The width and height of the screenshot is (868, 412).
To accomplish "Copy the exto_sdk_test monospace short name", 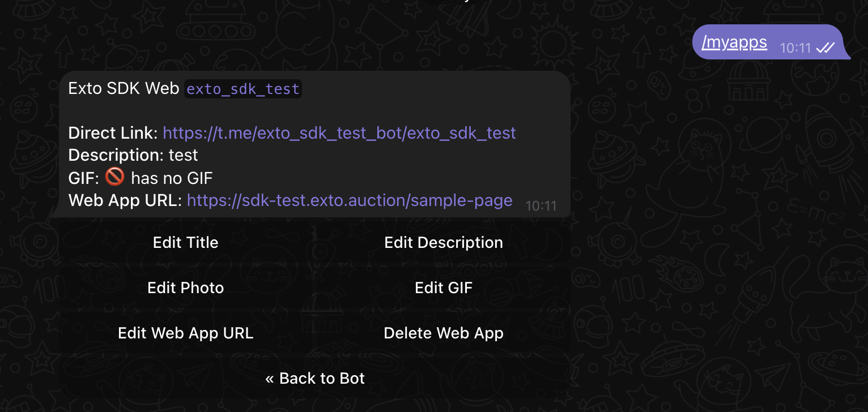I will point(243,89).
